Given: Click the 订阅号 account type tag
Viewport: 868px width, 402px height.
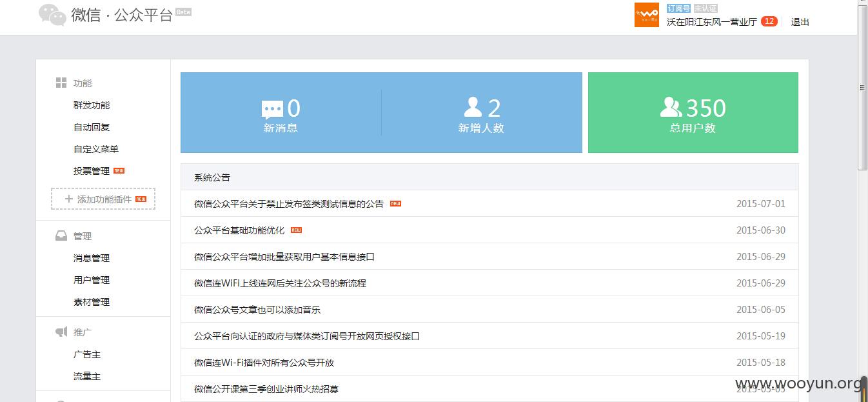Looking at the screenshot, I should pyautogui.click(x=678, y=8).
